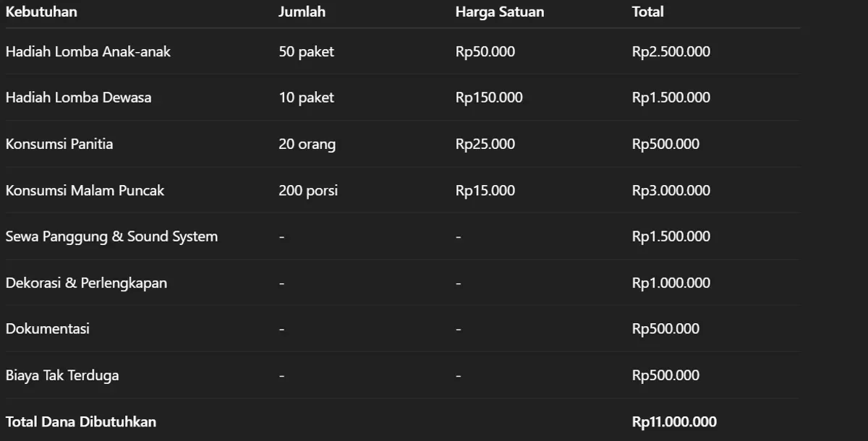Image resolution: width=868 pixels, height=441 pixels.
Task: Select Sewa Panggung & Sound System row
Action: [402, 236]
